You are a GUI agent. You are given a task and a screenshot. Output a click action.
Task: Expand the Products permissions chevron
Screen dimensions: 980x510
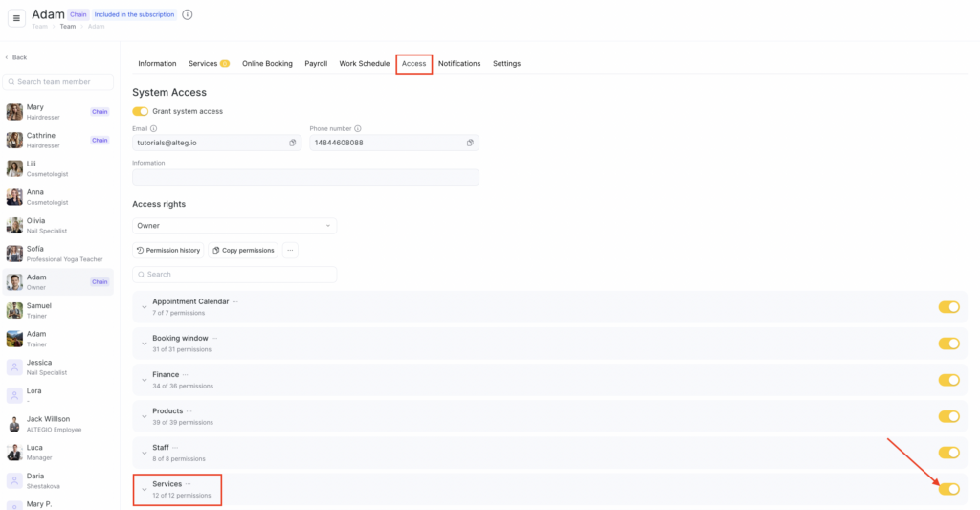(x=145, y=417)
